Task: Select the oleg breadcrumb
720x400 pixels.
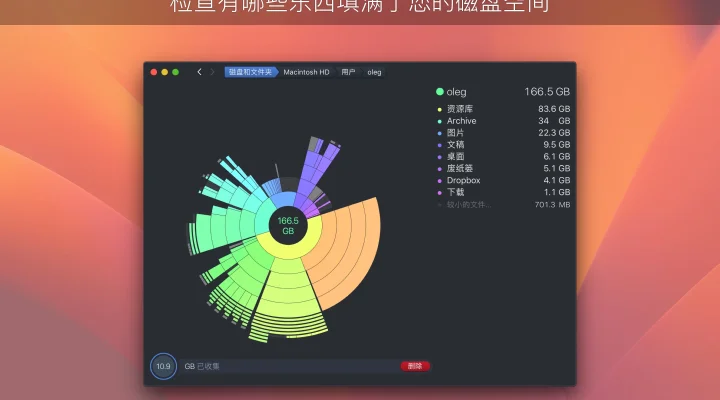Action: click(374, 72)
